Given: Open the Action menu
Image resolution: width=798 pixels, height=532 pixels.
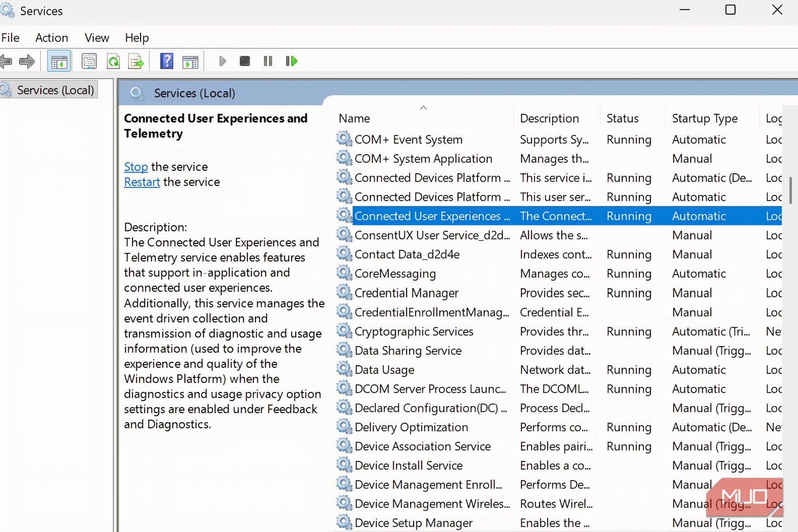Looking at the screenshot, I should (52, 38).
